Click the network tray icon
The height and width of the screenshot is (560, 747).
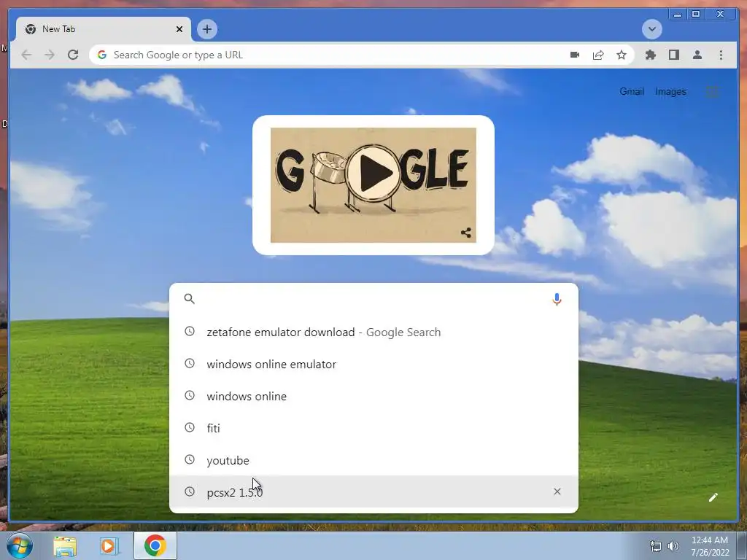pos(656,546)
